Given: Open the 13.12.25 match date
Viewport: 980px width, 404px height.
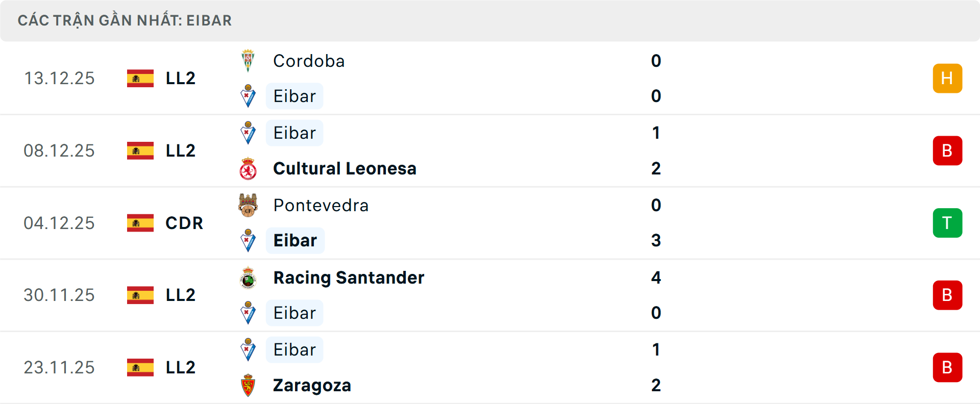Looking at the screenshot, I should [59, 79].
